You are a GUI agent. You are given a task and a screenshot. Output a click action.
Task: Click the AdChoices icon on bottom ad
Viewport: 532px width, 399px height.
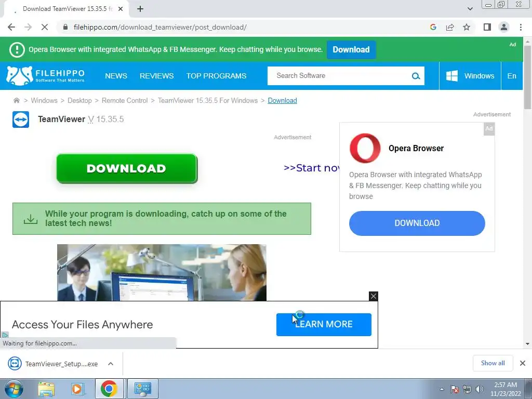(5, 335)
